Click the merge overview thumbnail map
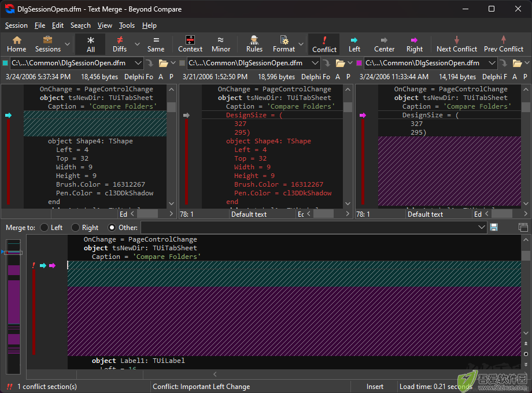 tap(13, 306)
